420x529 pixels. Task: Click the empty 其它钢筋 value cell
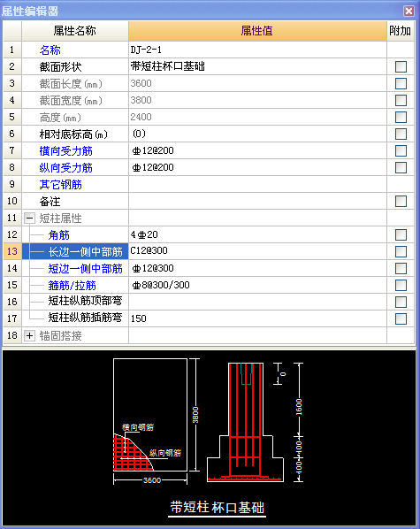click(257, 184)
